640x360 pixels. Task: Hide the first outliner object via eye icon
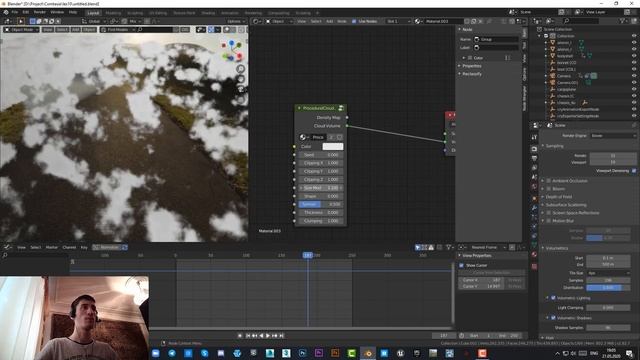[x=634, y=42]
